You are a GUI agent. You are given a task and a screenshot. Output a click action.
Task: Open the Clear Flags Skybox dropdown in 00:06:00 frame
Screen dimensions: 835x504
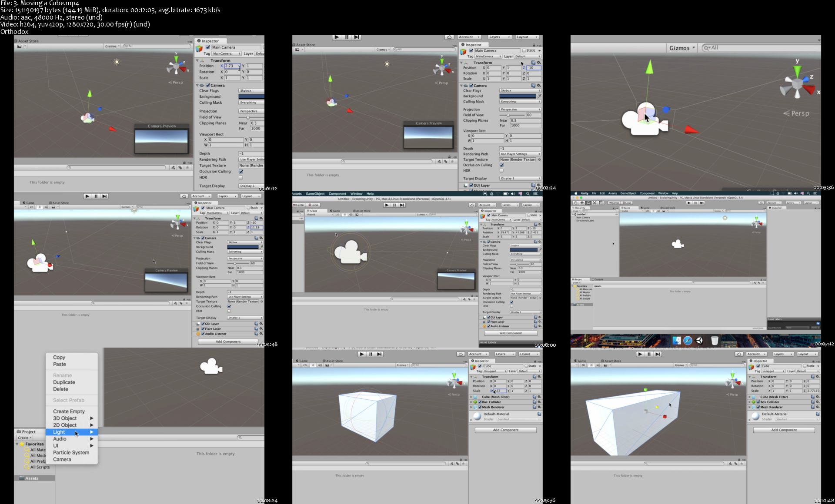(x=525, y=245)
